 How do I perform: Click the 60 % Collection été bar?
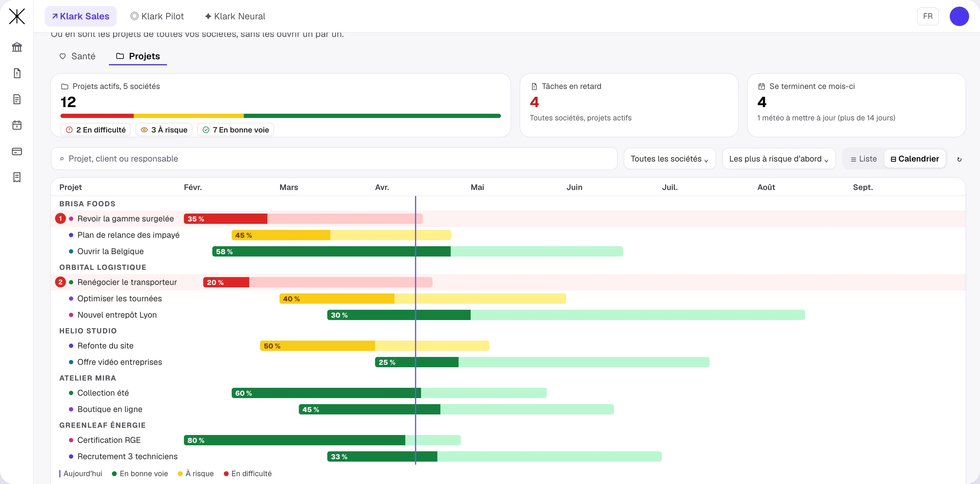(x=389, y=393)
